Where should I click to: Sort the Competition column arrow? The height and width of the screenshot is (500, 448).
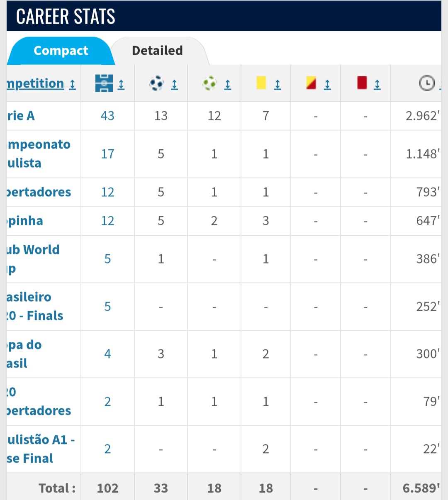pyautogui.click(x=72, y=85)
